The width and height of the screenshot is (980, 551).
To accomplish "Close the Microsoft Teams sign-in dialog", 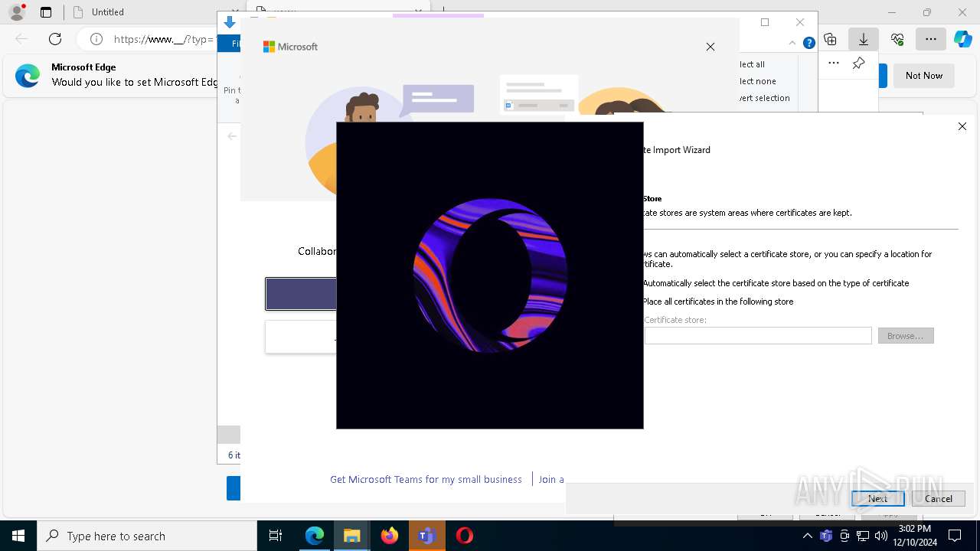I will [710, 47].
